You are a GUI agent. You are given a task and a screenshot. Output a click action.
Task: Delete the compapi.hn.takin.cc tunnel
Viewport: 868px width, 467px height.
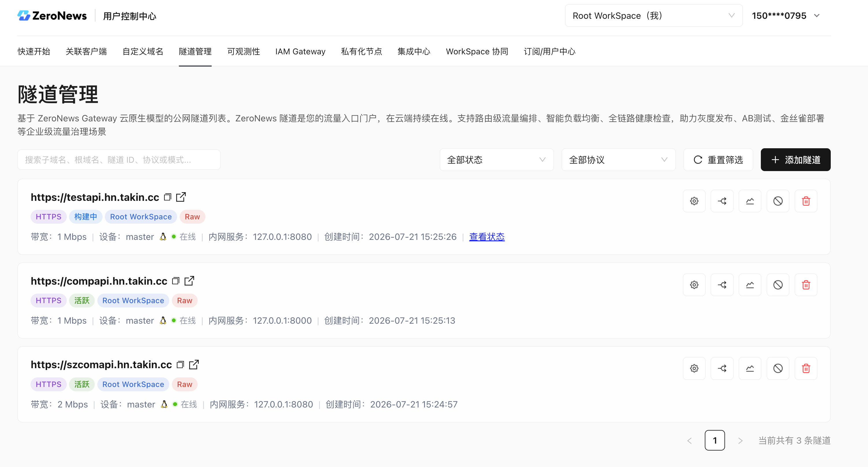pyautogui.click(x=806, y=285)
